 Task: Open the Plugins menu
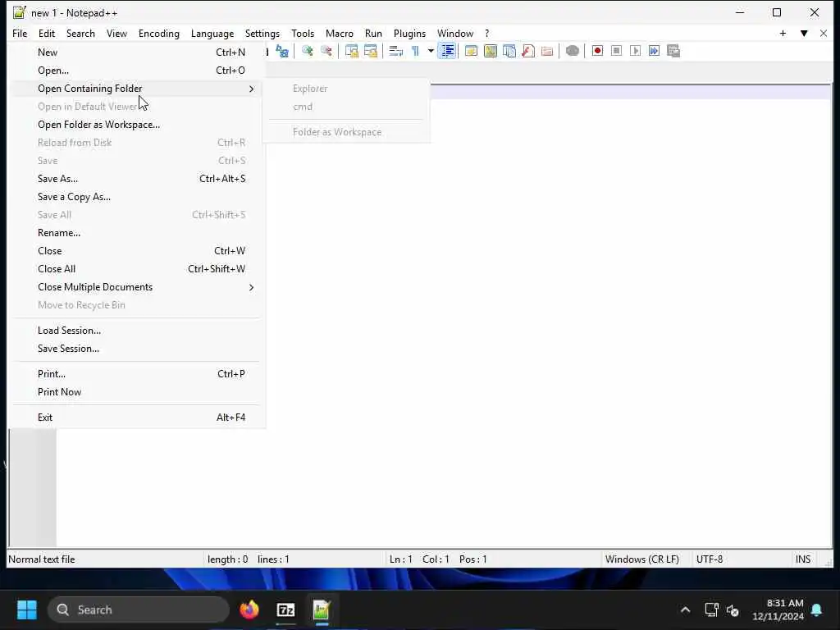coord(409,33)
